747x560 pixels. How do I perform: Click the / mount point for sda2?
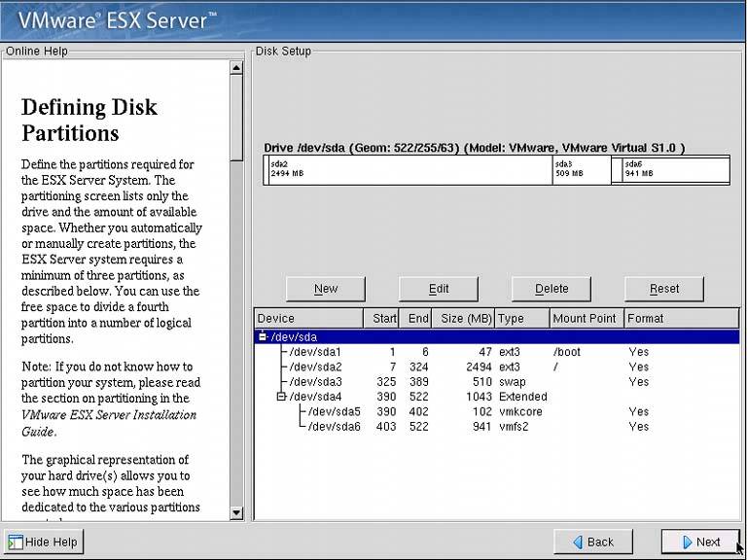(x=555, y=367)
